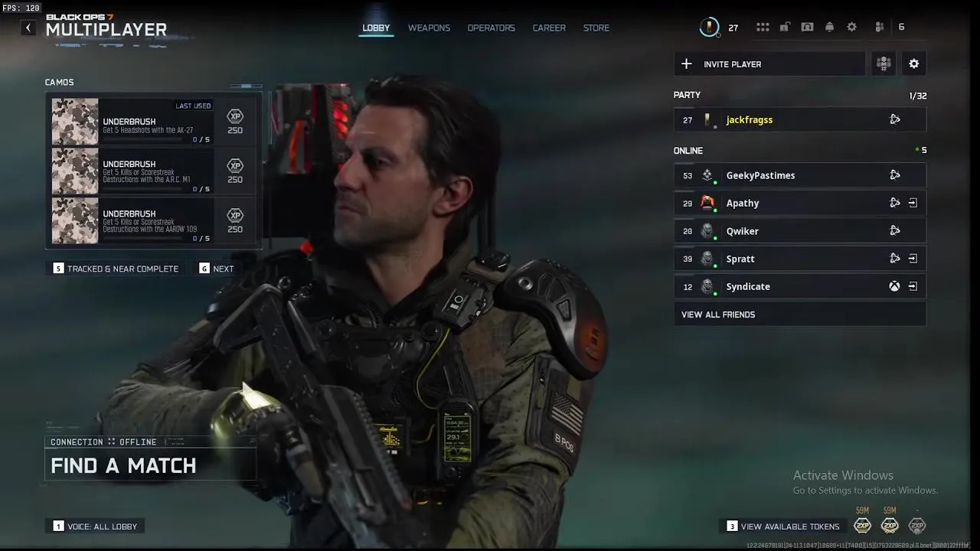The height and width of the screenshot is (551, 980).
Task: Select the second double XP token icon
Action: (x=890, y=526)
